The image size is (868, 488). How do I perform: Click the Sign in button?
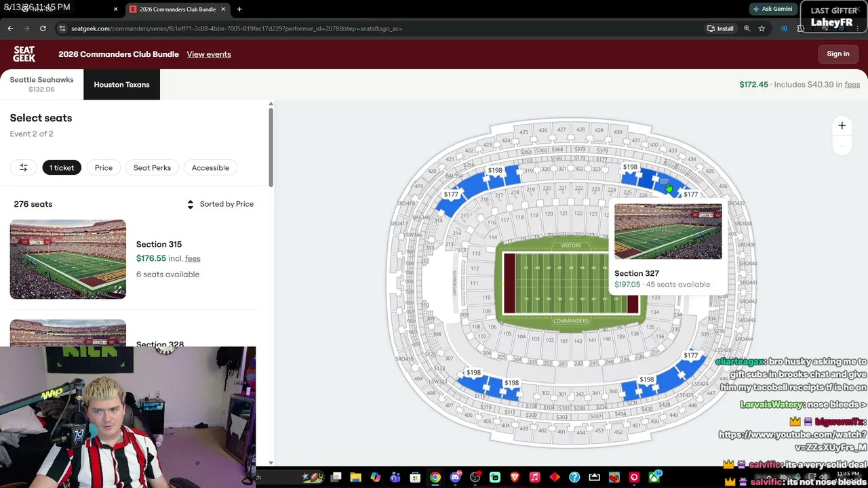[x=838, y=54]
